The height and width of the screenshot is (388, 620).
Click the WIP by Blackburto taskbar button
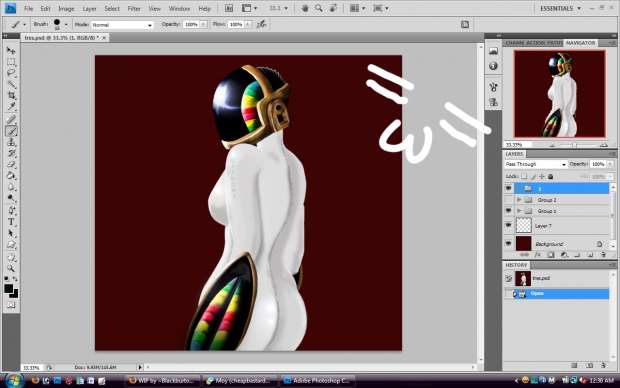[x=163, y=380]
